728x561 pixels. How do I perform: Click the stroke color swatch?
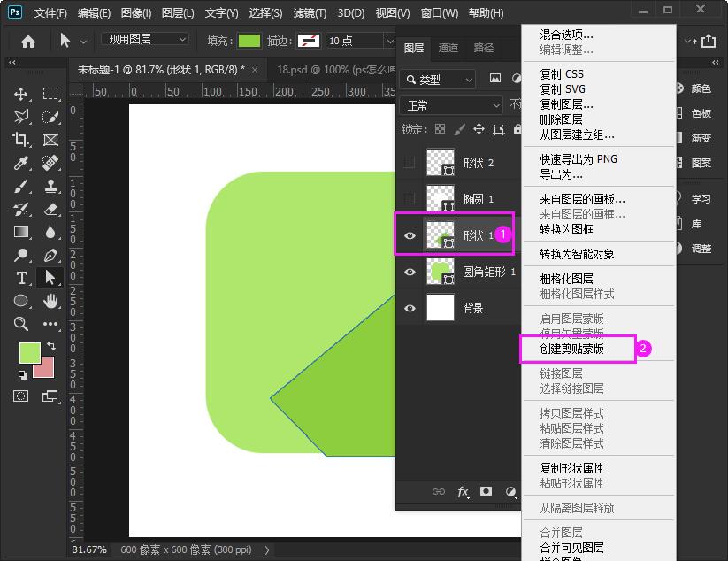(309, 41)
